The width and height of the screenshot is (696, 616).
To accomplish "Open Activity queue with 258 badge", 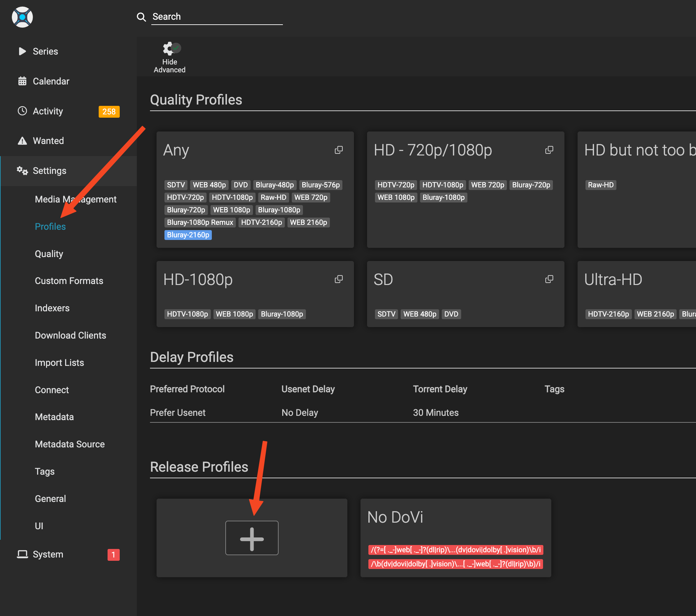I will 48,111.
